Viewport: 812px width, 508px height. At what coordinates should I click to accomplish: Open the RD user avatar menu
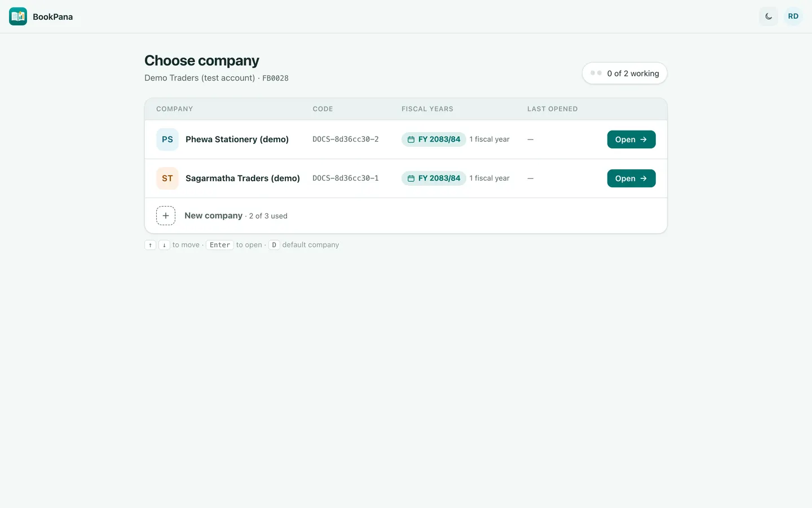pyautogui.click(x=793, y=16)
